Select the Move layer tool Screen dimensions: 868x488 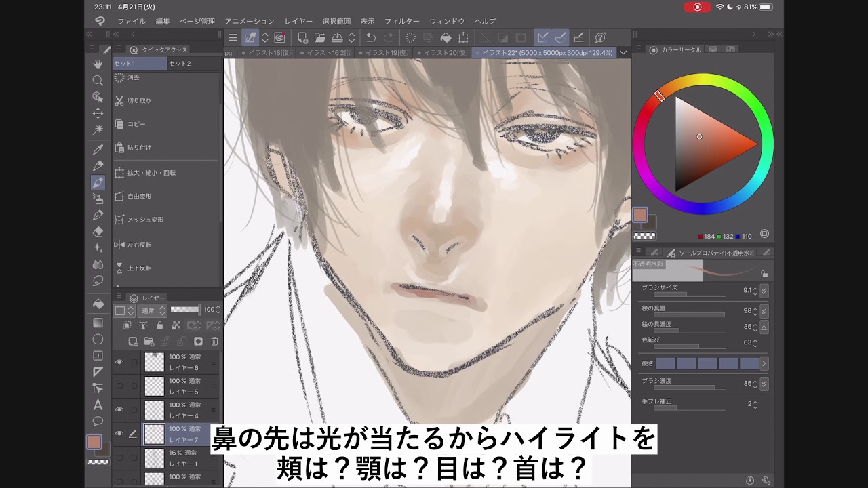tap(98, 113)
